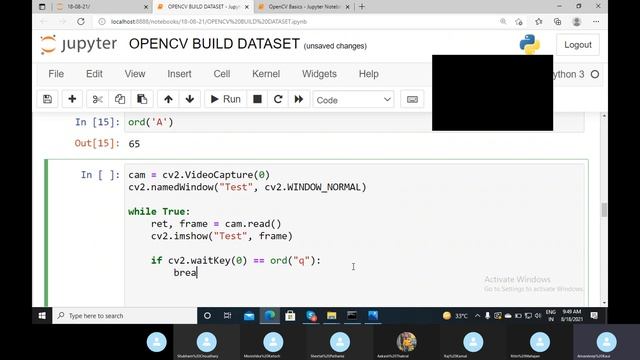Restart the kernel with the circular arrow icon
Screen dimensions: 640x360
pyautogui.click(x=278, y=99)
